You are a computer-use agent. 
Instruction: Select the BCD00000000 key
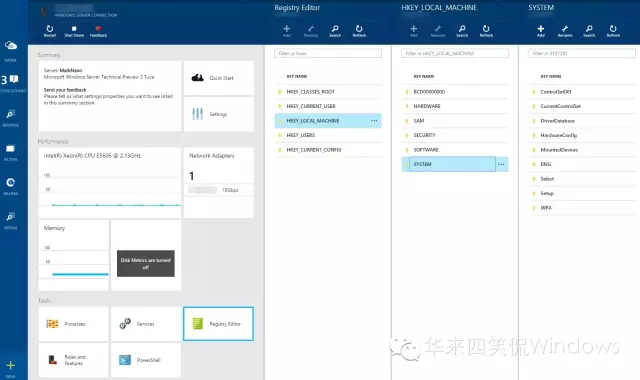[x=455, y=92]
